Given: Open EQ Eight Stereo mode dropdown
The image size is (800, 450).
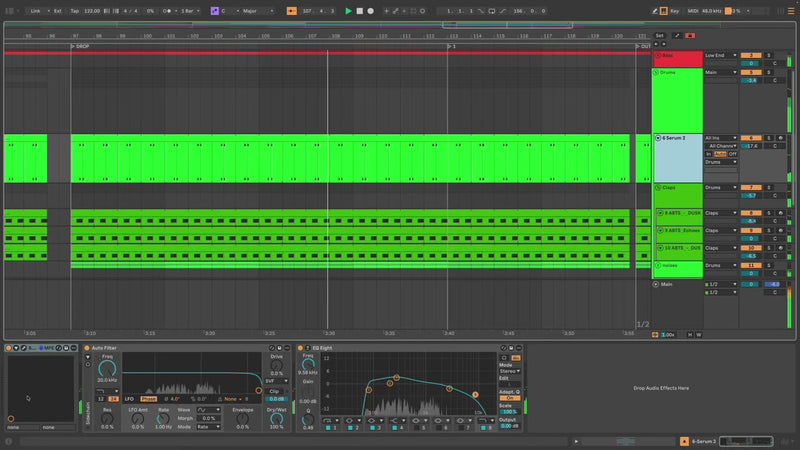Looking at the screenshot, I should coord(510,371).
